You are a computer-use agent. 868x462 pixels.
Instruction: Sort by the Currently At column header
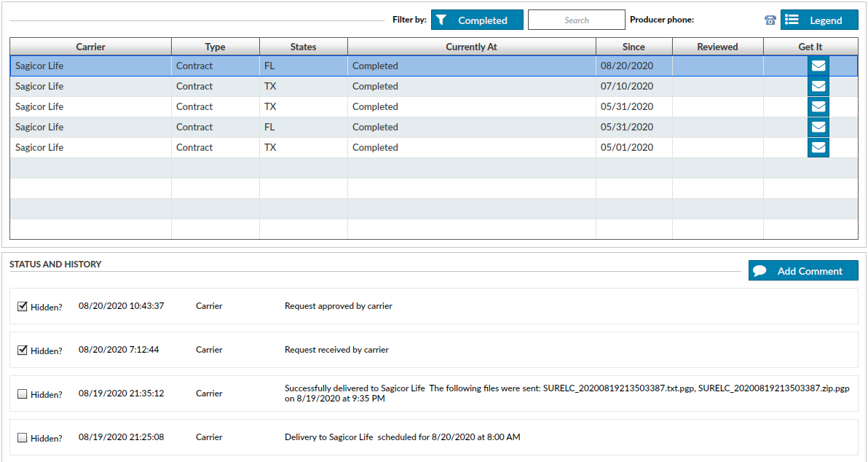tap(472, 47)
